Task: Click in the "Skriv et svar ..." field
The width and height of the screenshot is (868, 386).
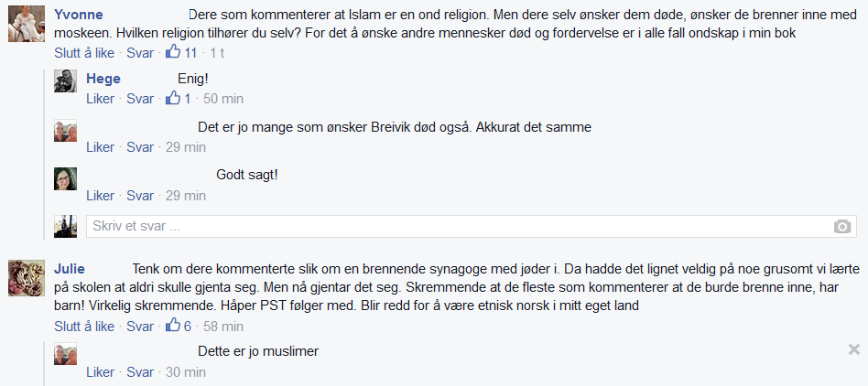Action: point(458,226)
